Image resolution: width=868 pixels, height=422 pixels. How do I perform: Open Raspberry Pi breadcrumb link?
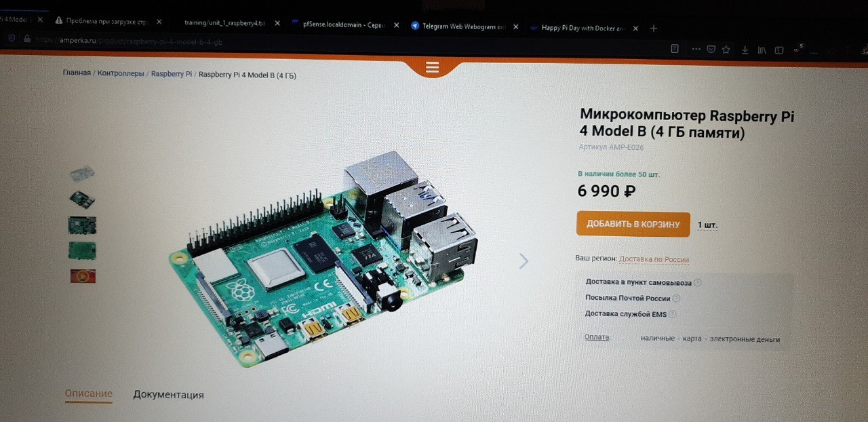172,73
